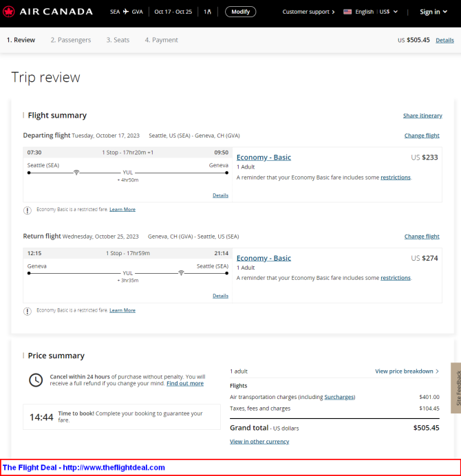Select the 2. Passengers step
The image size is (461, 476).
tap(71, 40)
